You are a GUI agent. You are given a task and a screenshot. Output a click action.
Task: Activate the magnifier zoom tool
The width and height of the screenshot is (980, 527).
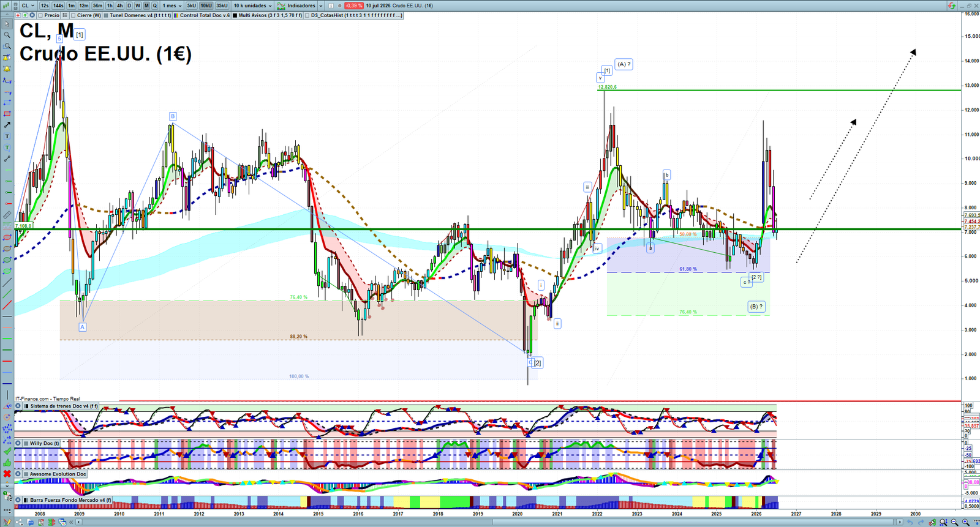(7, 35)
